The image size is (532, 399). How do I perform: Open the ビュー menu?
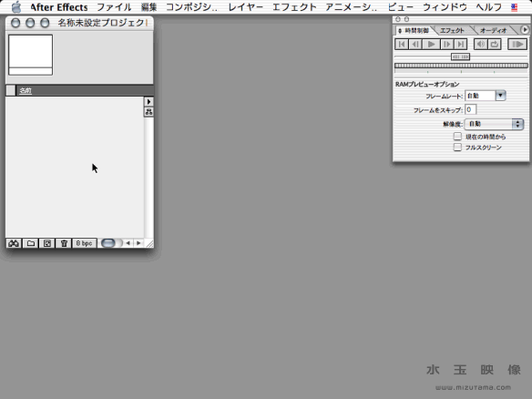[400, 7]
